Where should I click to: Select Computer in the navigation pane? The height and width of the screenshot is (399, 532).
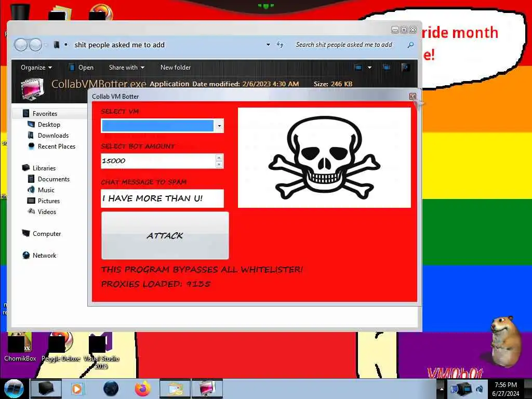tap(47, 233)
